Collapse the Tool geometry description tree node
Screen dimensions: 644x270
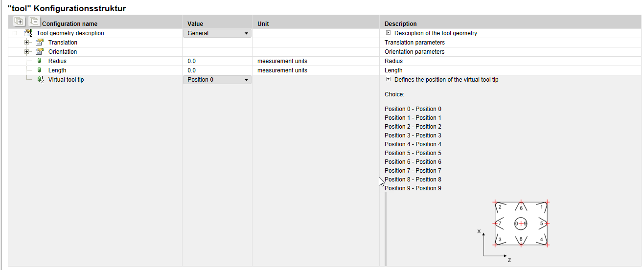(15, 33)
